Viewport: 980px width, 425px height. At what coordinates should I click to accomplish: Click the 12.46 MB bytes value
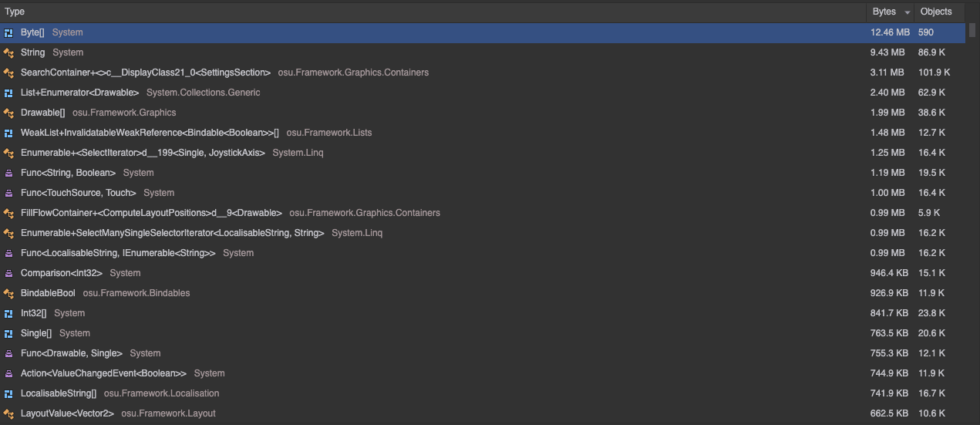pyautogui.click(x=890, y=32)
